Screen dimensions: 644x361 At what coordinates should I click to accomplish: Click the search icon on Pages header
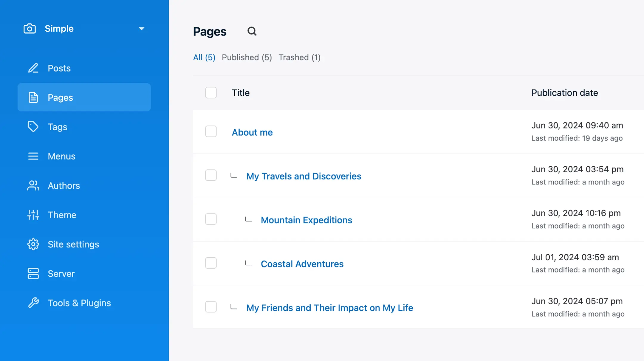252,31
